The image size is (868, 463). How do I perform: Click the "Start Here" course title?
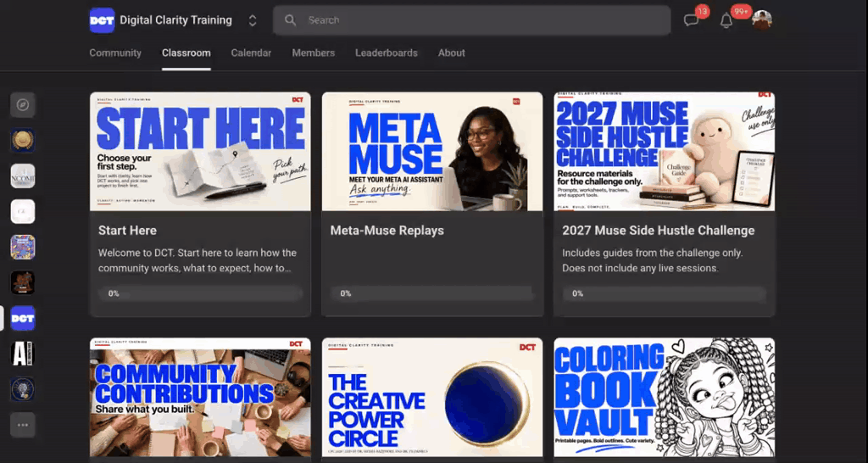(x=127, y=231)
